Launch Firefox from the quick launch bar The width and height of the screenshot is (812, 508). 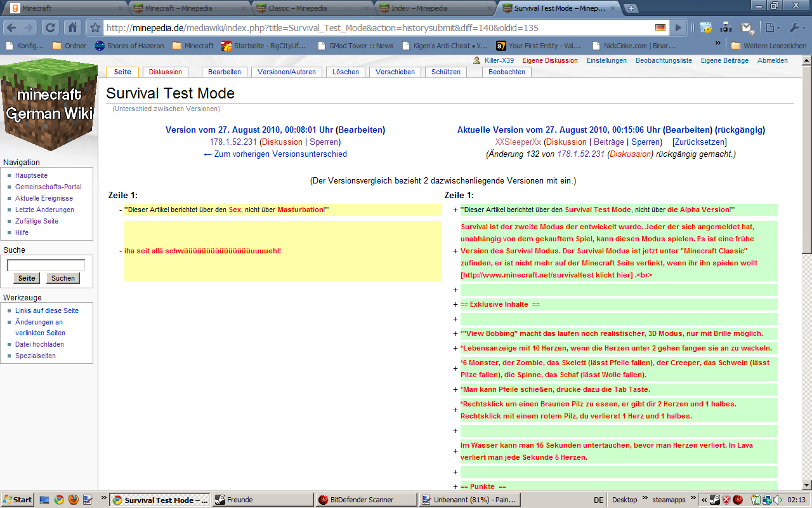tap(73, 500)
